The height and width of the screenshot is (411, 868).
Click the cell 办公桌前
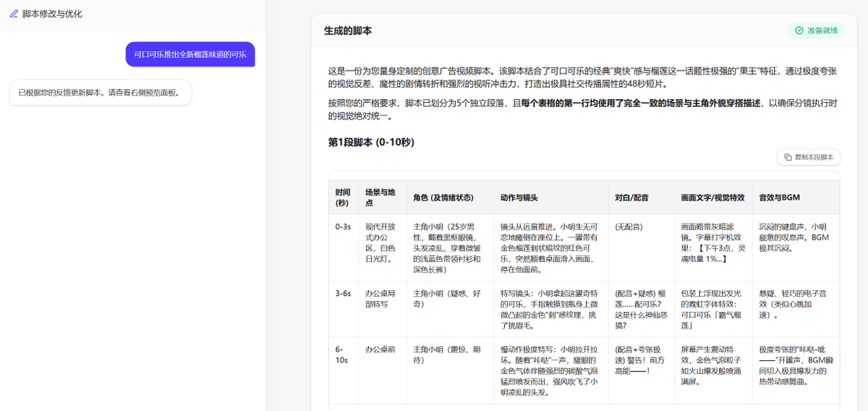[382, 370]
